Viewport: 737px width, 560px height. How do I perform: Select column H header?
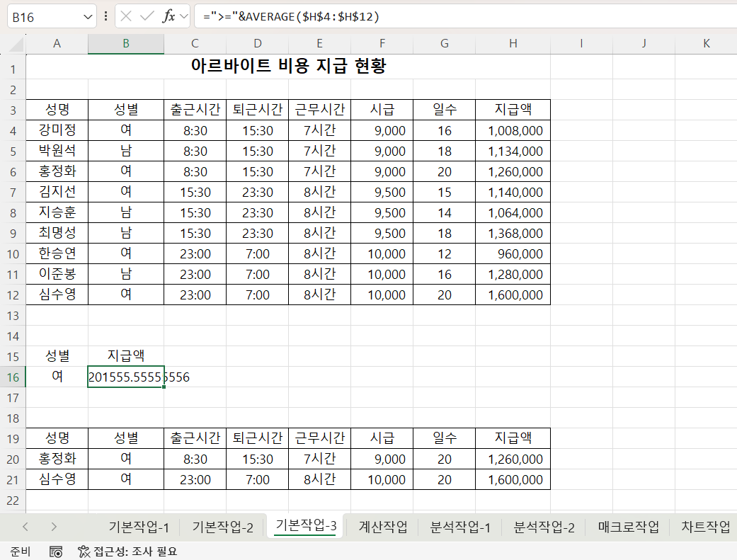coord(513,44)
